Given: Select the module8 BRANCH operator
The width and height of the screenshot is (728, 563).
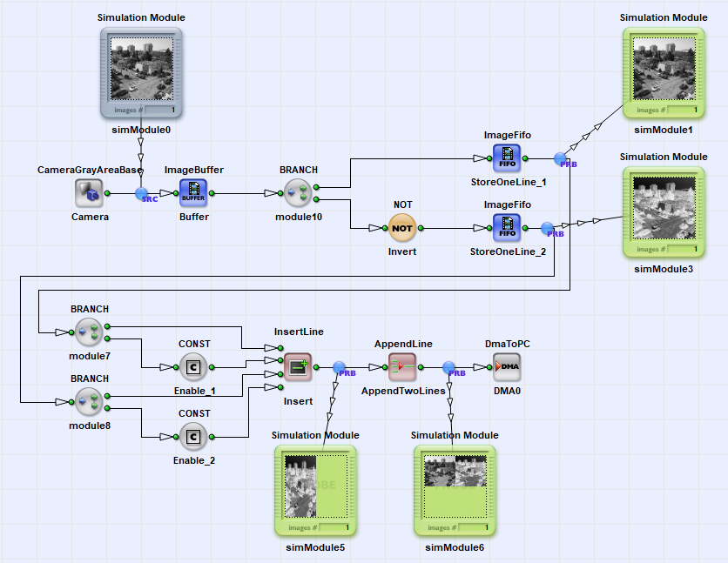Looking at the screenshot, I should point(88,401).
